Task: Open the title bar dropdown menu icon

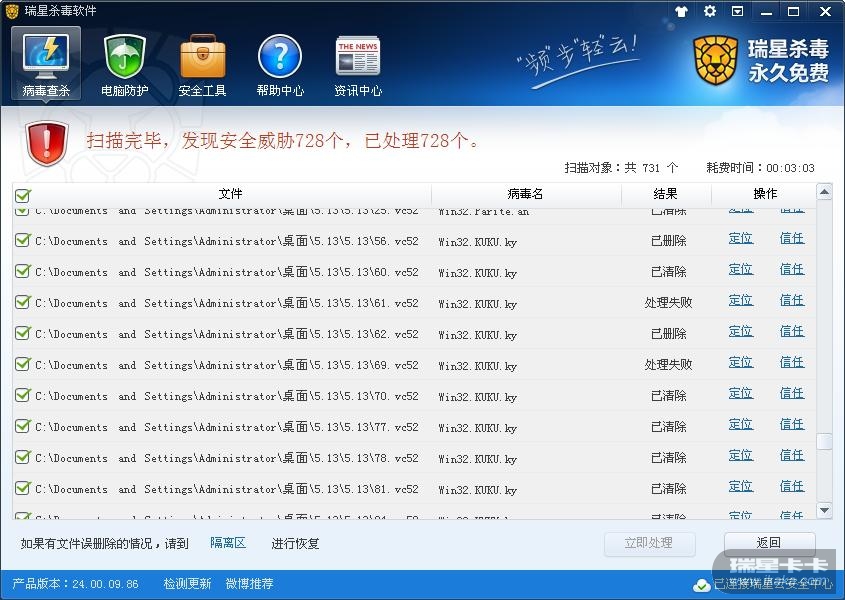Action: [738, 11]
